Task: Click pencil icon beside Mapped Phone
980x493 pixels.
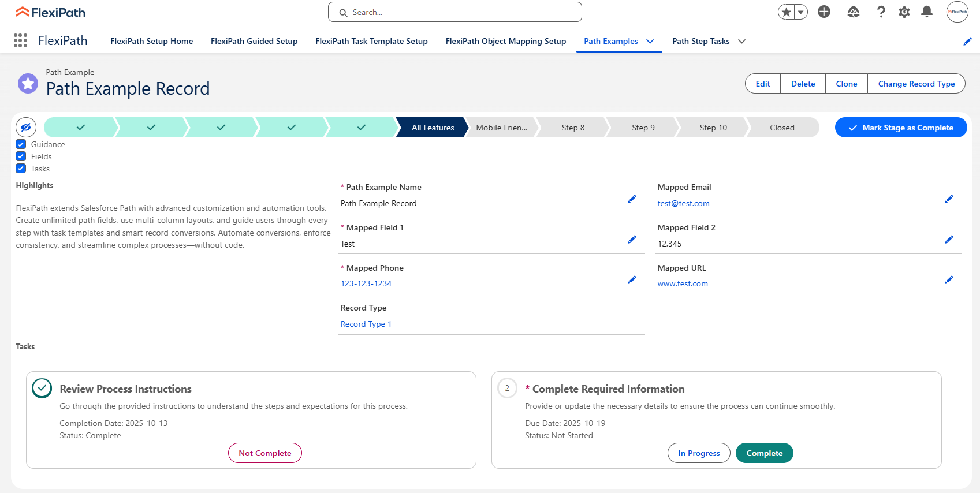Action: coord(632,280)
